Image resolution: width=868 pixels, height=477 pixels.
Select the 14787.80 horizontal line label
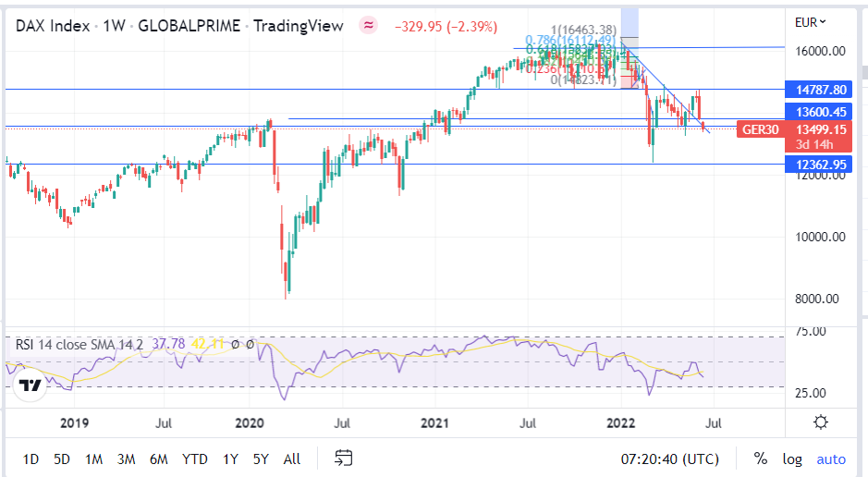pos(815,90)
